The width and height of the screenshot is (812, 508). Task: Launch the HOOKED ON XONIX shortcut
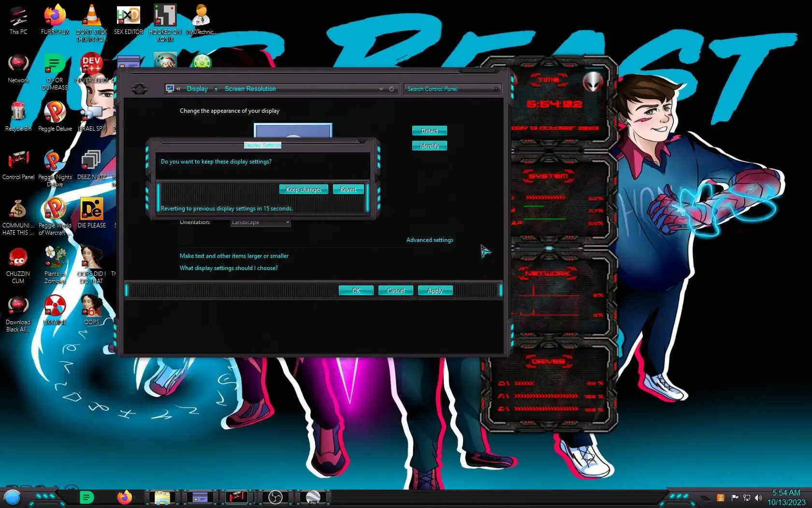[x=165, y=22]
